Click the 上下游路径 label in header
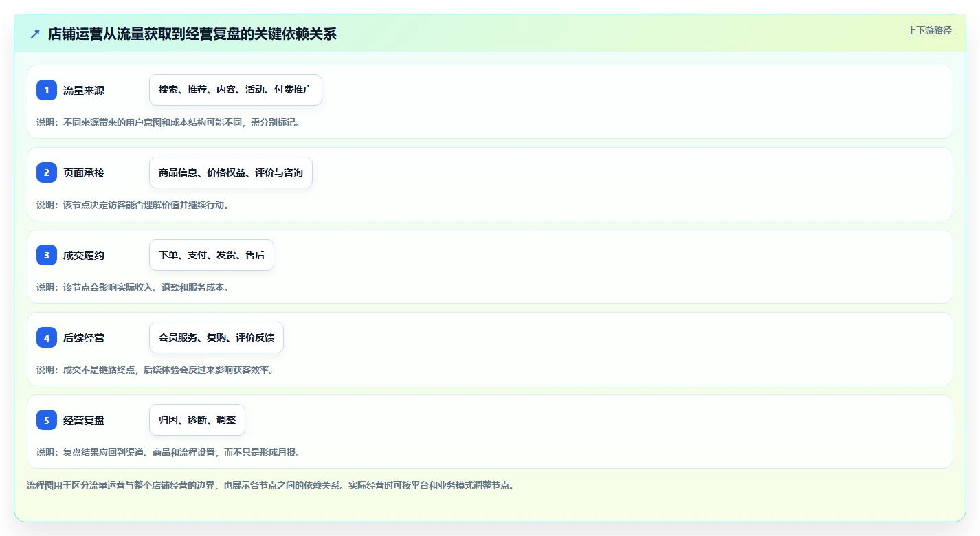980x536 pixels. pyautogui.click(x=929, y=30)
